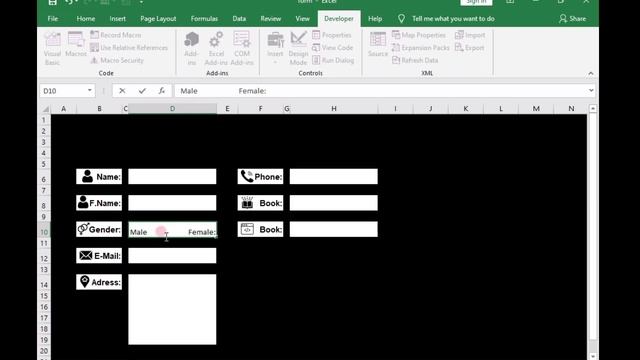Click the F.Name input cell
The height and width of the screenshot is (360, 640).
click(172, 203)
